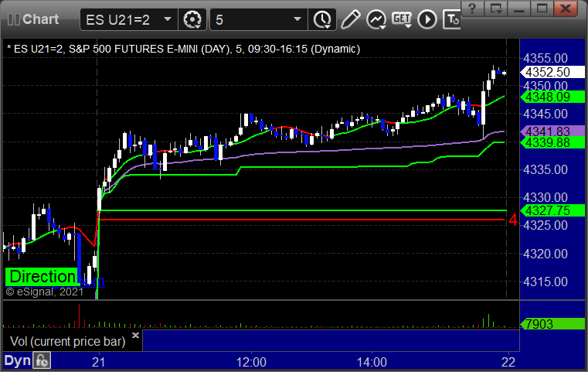Viewport: 588px width, 372px height.
Task: Click the Dyn label at bottom left
Action: click(x=17, y=360)
